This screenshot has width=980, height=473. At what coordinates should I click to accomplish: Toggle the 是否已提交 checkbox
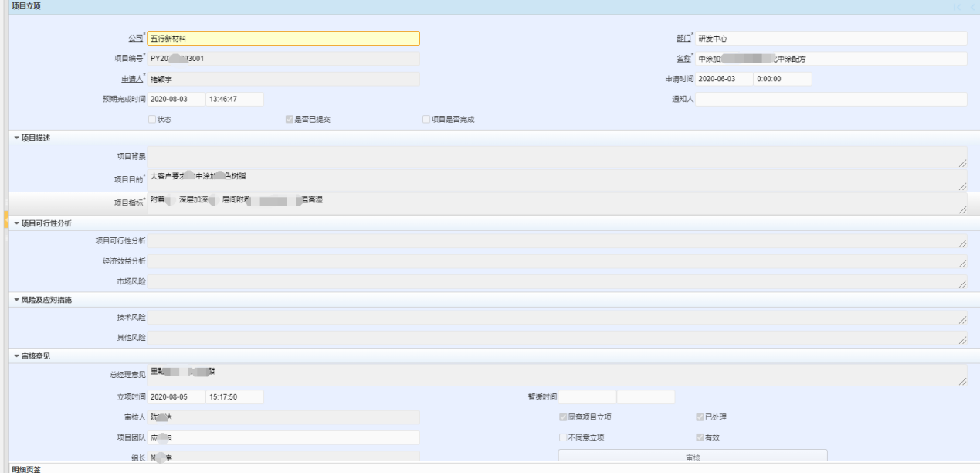tap(290, 120)
